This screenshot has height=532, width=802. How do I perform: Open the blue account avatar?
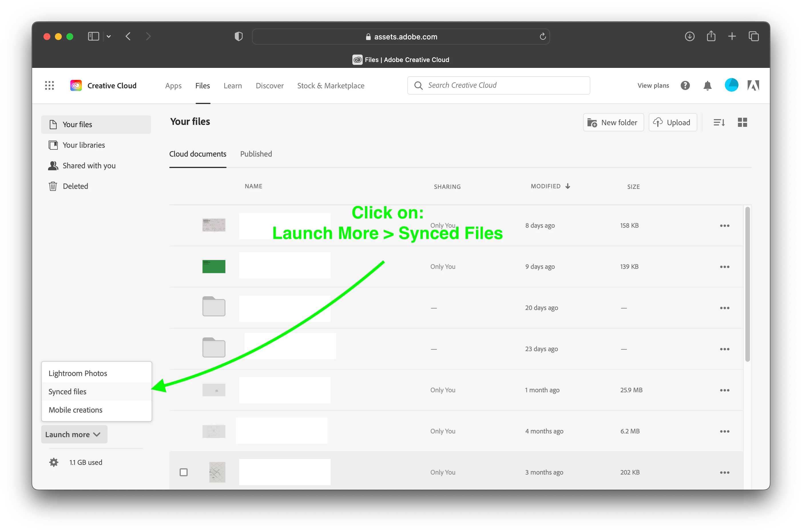click(731, 85)
